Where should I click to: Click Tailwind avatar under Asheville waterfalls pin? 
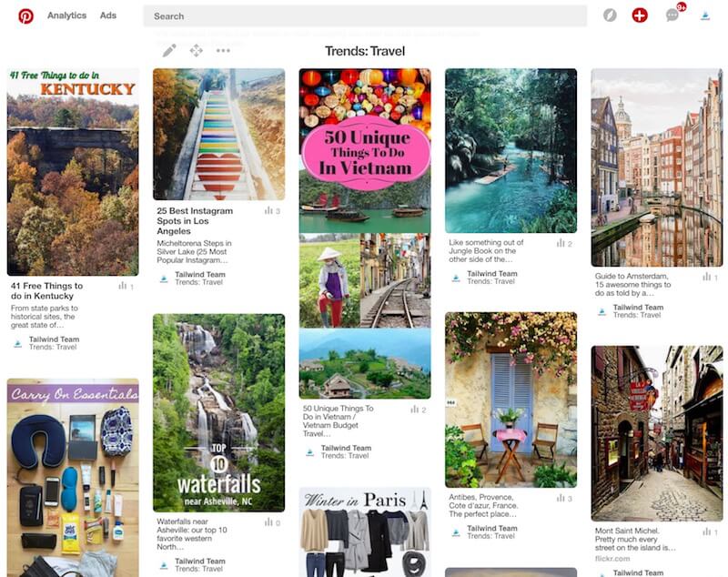click(x=164, y=565)
